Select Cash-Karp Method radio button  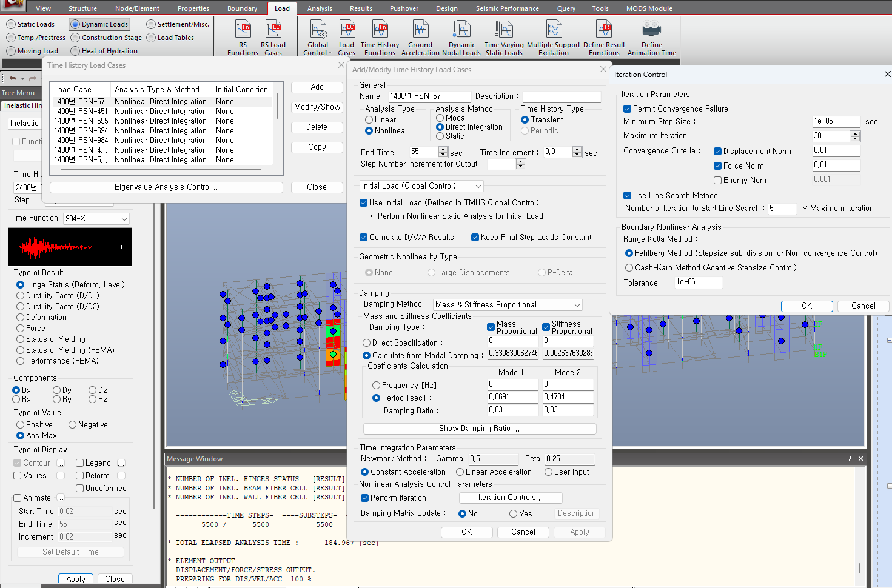point(629,267)
